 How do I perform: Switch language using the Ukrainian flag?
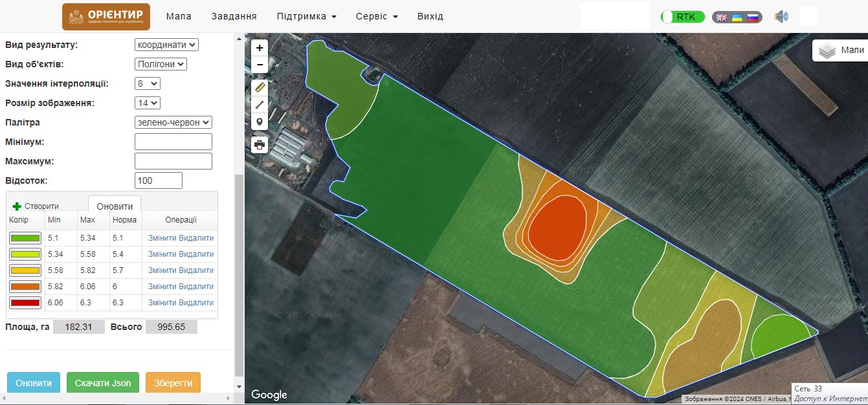point(737,17)
